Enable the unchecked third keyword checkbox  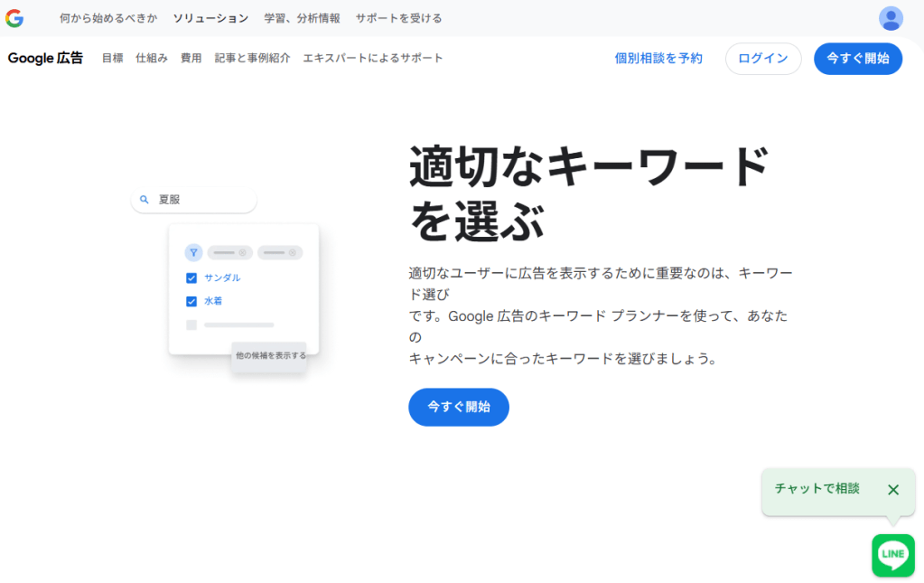(x=191, y=324)
